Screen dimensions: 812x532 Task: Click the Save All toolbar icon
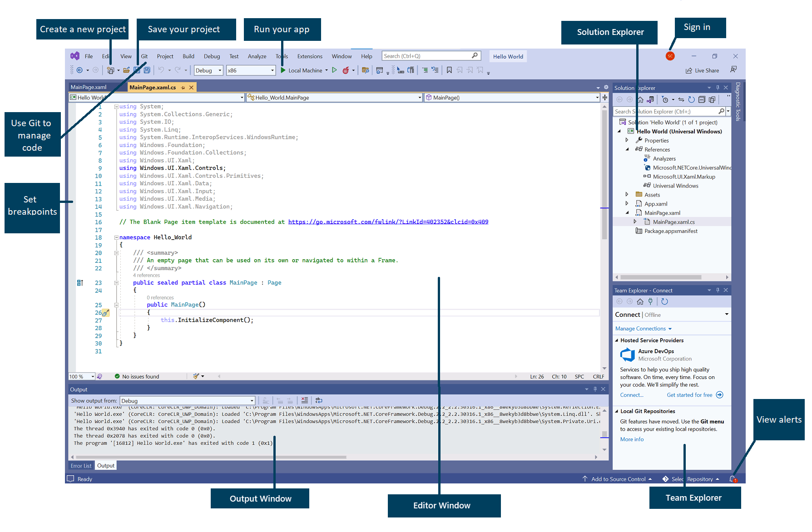(147, 70)
